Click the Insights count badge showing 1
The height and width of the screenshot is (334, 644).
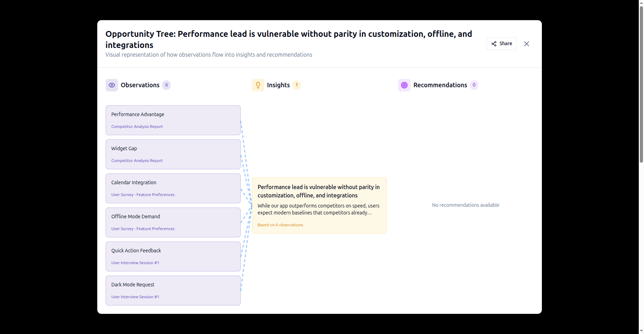pos(297,85)
